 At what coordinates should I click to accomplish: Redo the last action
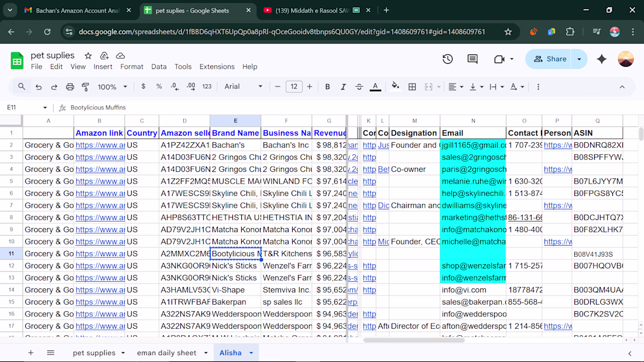(x=54, y=87)
